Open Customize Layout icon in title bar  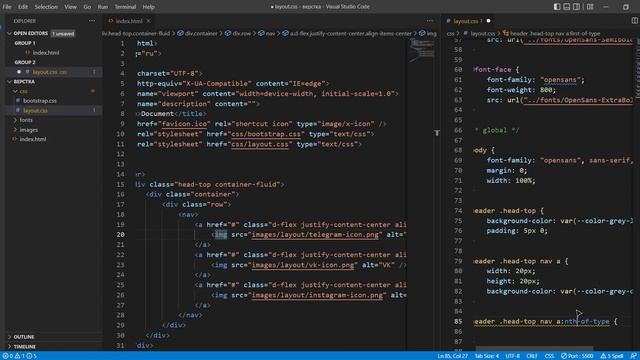[x=590, y=7]
